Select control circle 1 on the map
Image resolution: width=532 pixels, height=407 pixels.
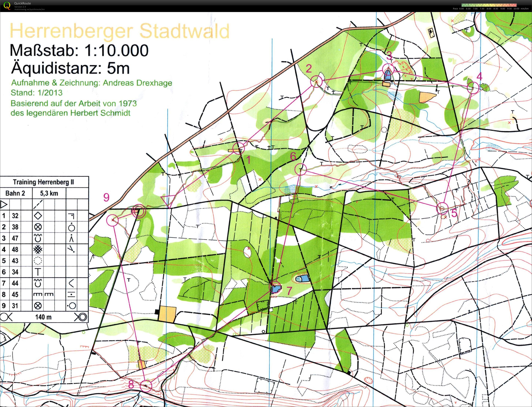click(239, 148)
